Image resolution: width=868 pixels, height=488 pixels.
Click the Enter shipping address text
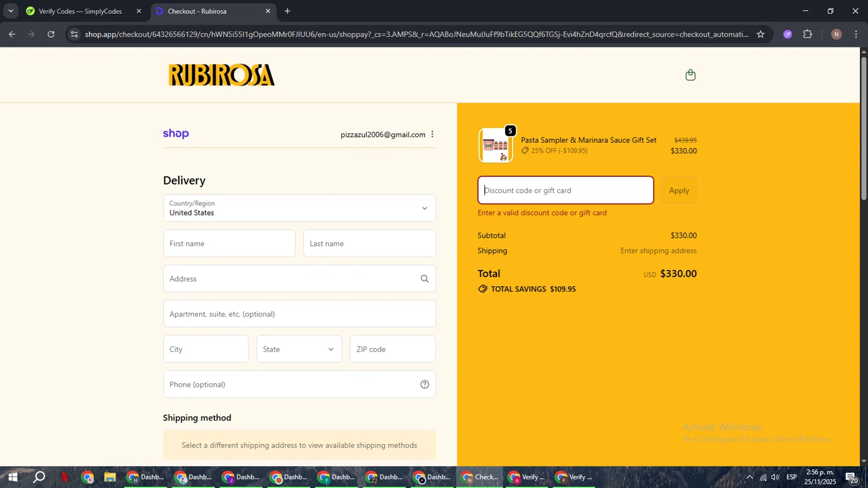tap(659, 251)
